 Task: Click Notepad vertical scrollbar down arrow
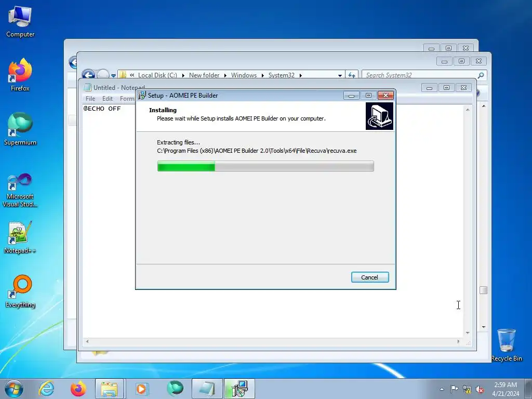(x=468, y=333)
